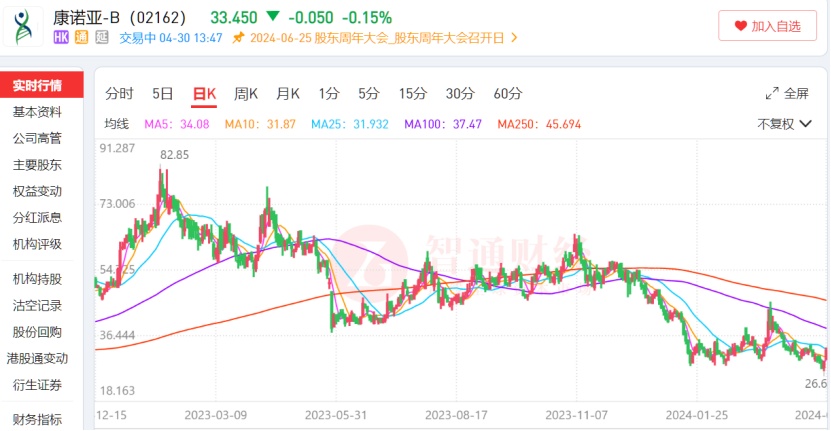The height and width of the screenshot is (431, 831).
Task: Click the MA25: 31.932 legend value
Action: point(350,124)
